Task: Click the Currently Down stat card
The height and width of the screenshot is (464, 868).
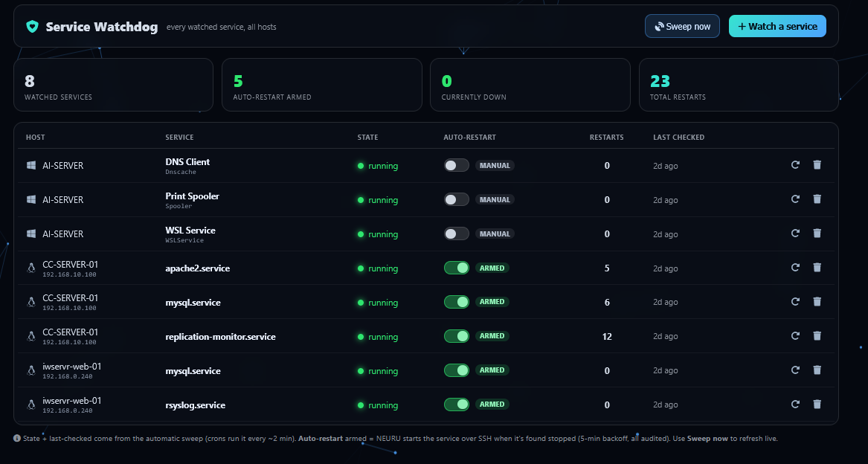Action: pyautogui.click(x=530, y=85)
